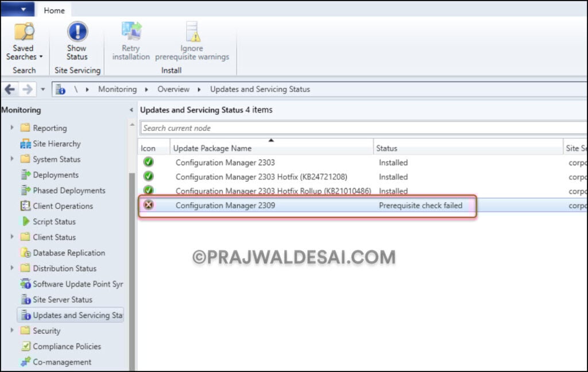The image size is (588, 372).
Task: Click the navigation pane scroll-up arrow
Action: point(132,124)
